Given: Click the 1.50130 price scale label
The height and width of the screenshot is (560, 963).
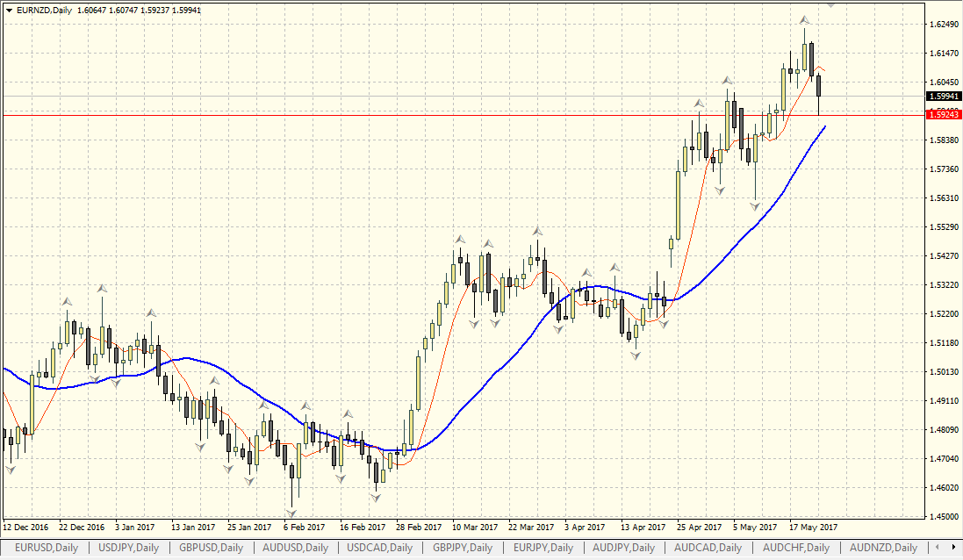Looking at the screenshot, I should [944, 371].
